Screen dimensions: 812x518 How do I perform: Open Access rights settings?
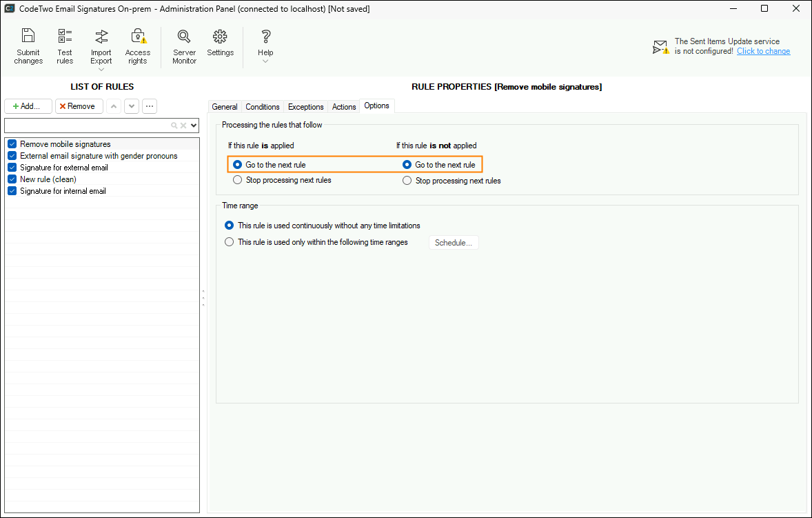(138, 46)
